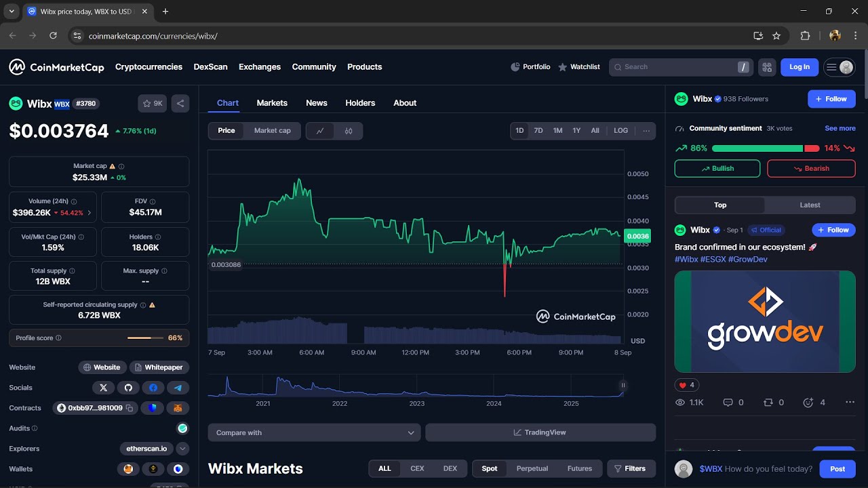
Task: Expand the explorers dropdown next to etherscan.io
Action: coord(182,449)
